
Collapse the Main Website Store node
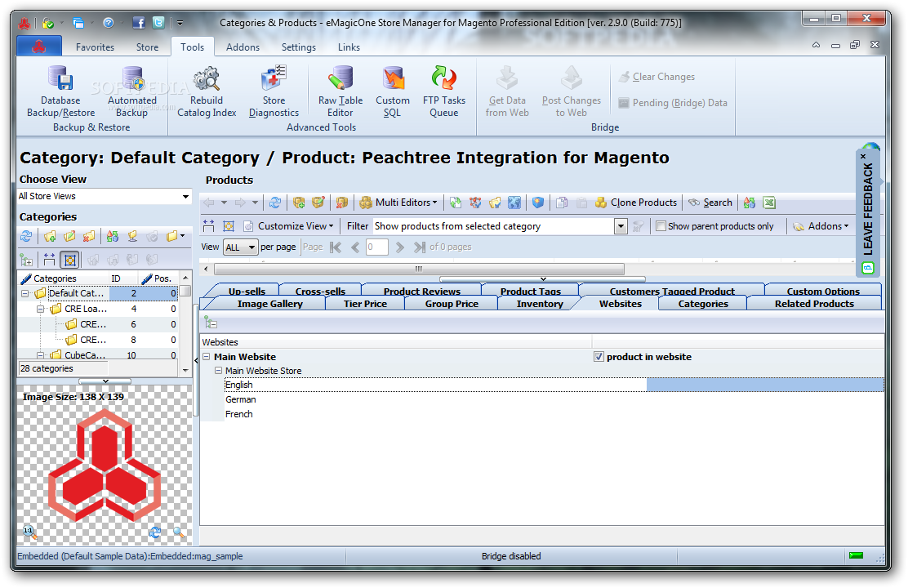point(218,371)
